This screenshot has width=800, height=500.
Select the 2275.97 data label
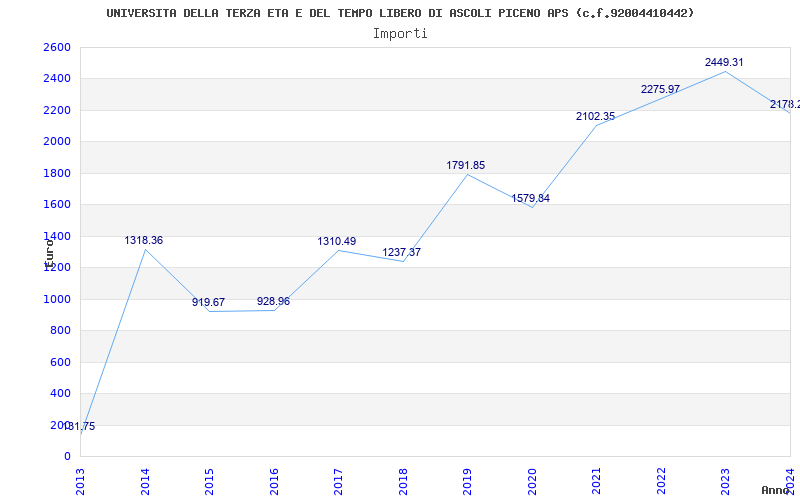pos(660,89)
